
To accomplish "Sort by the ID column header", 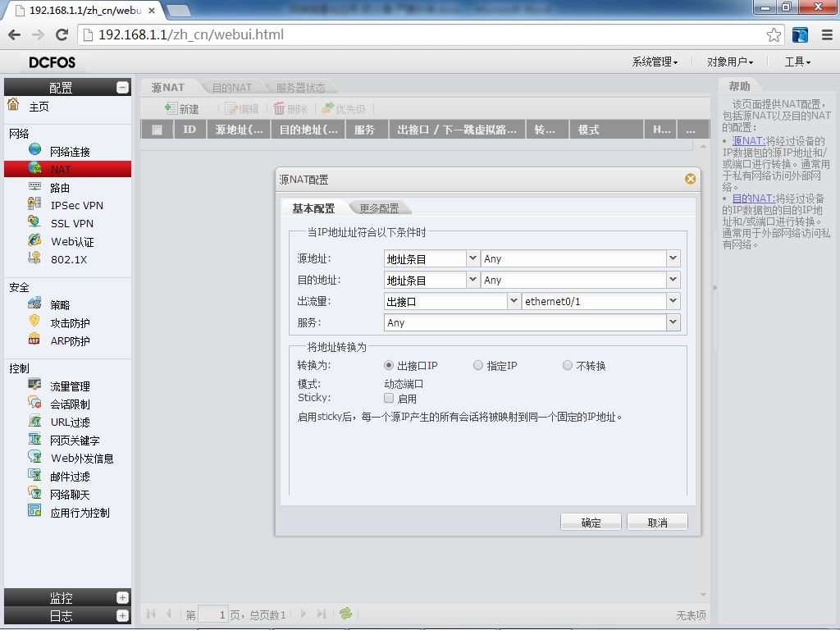I will (x=189, y=130).
